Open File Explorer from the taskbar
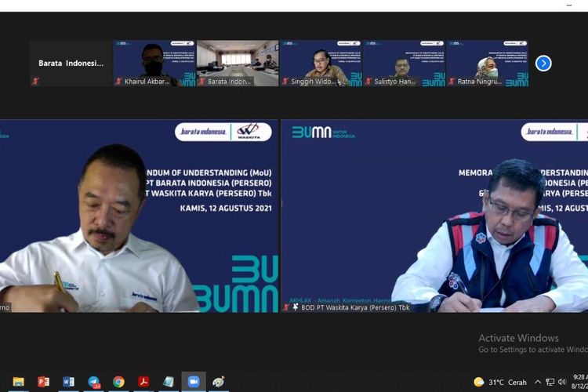 point(18,382)
